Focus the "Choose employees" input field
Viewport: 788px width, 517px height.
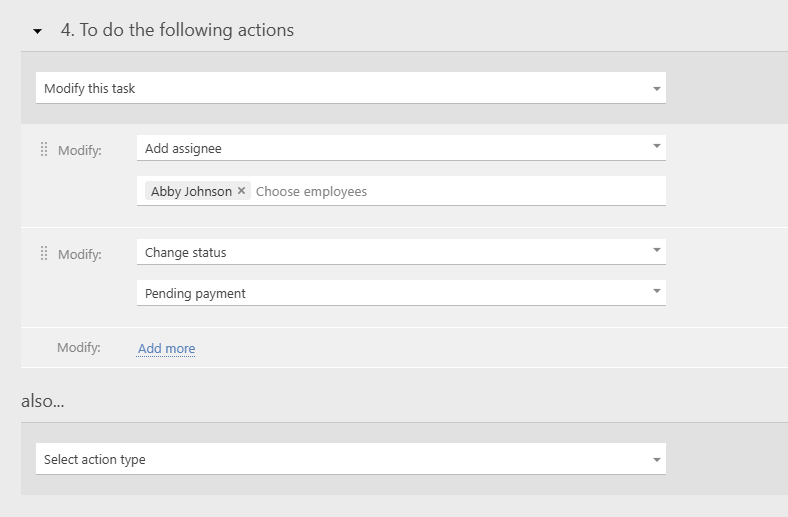click(x=450, y=191)
